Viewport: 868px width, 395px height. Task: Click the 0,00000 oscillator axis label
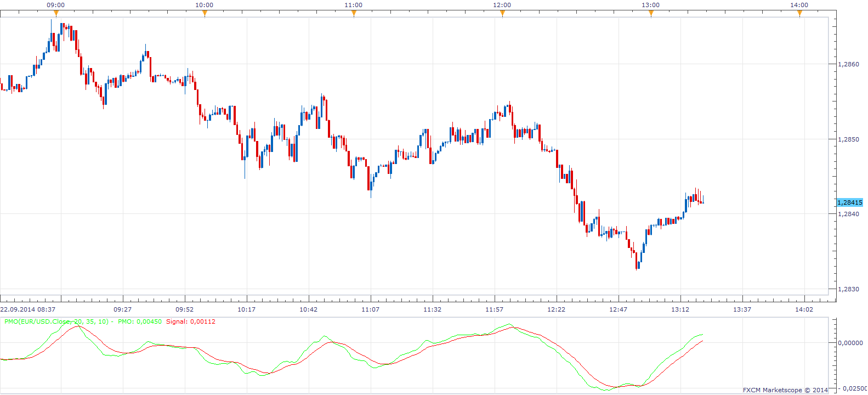[850, 343]
